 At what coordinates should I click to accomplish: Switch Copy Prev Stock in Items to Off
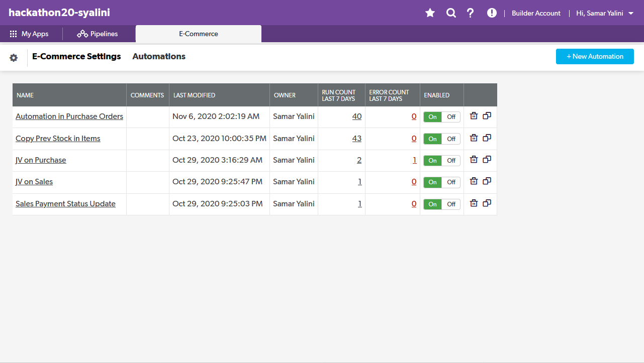click(451, 139)
